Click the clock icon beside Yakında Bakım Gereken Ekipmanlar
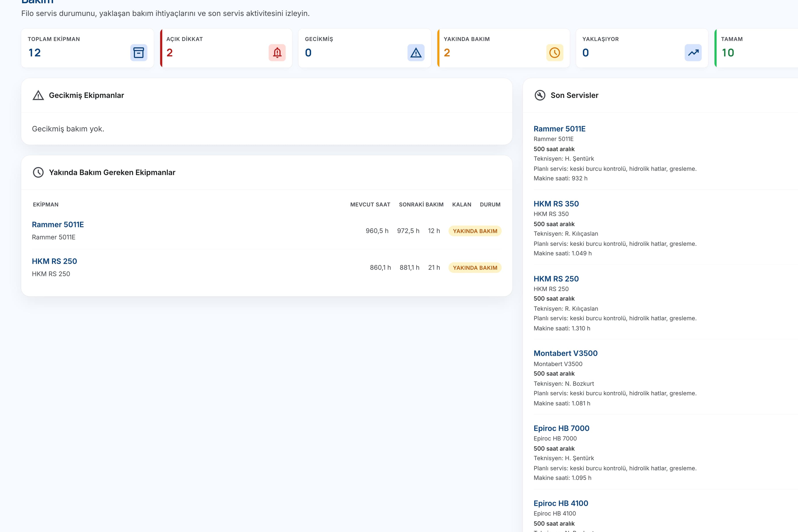Screen dimensions: 798x532 38,172
